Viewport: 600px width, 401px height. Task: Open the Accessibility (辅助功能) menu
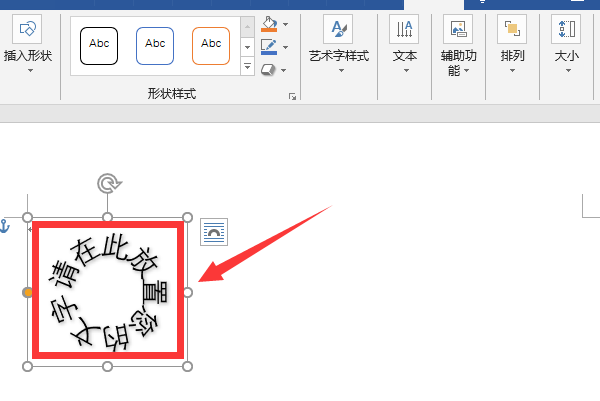click(458, 46)
